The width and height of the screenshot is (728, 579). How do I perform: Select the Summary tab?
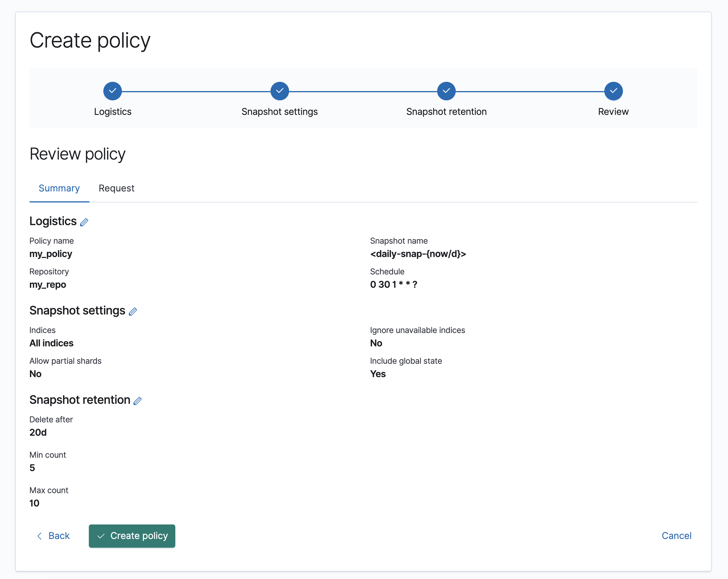click(x=59, y=188)
